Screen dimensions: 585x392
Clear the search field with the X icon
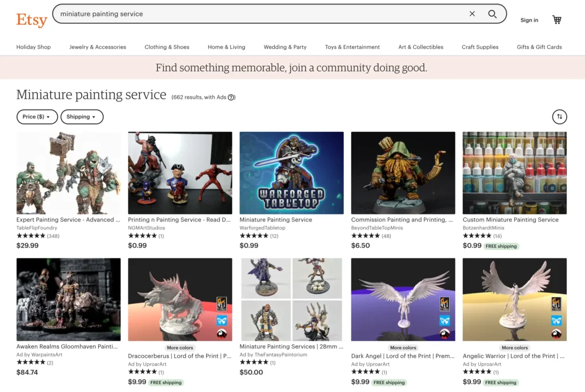472,14
